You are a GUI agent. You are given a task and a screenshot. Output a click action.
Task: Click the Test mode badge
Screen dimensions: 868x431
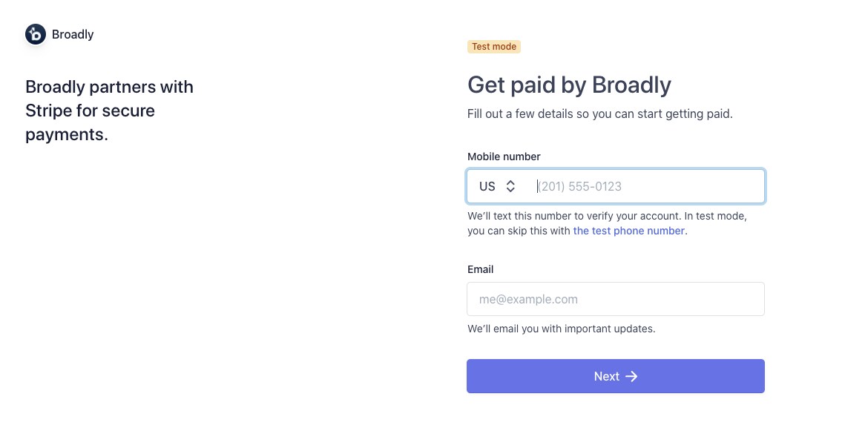[x=494, y=47]
